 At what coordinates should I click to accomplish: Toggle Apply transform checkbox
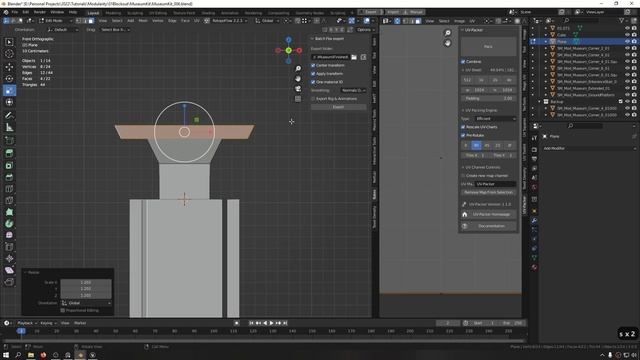pyautogui.click(x=313, y=74)
